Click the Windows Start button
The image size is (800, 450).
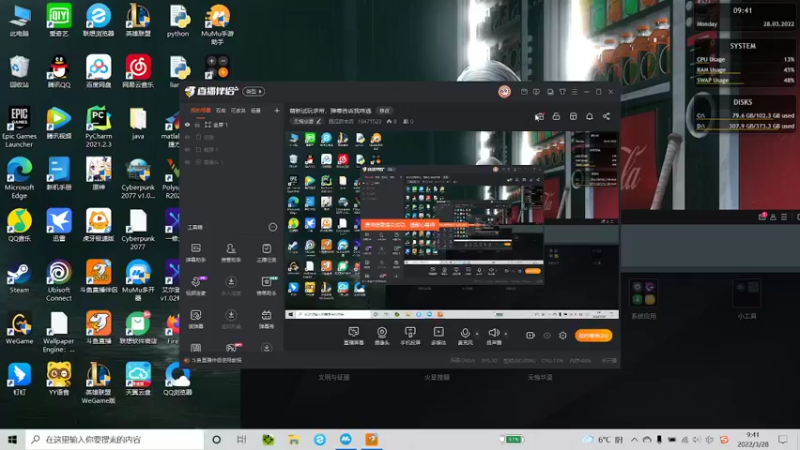coord(12,439)
